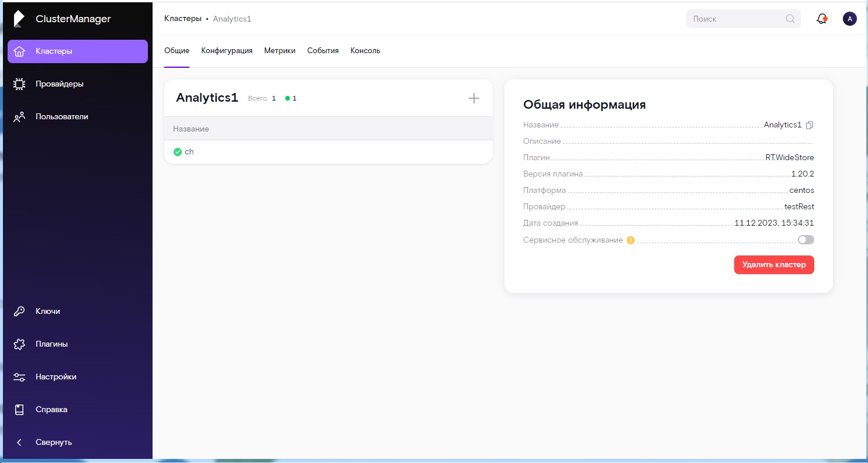Click the Справка book icon
This screenshot has width=868, height=463.
19,410
